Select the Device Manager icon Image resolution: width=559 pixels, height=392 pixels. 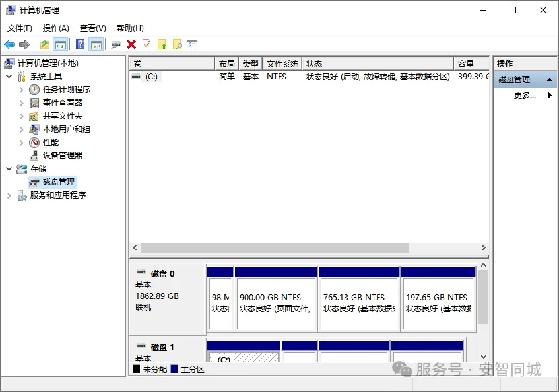click(x=34, y=156)
